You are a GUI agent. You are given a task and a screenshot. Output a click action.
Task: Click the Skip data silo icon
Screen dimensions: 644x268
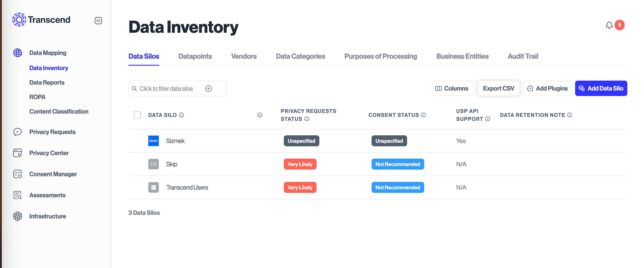[153, 164]
